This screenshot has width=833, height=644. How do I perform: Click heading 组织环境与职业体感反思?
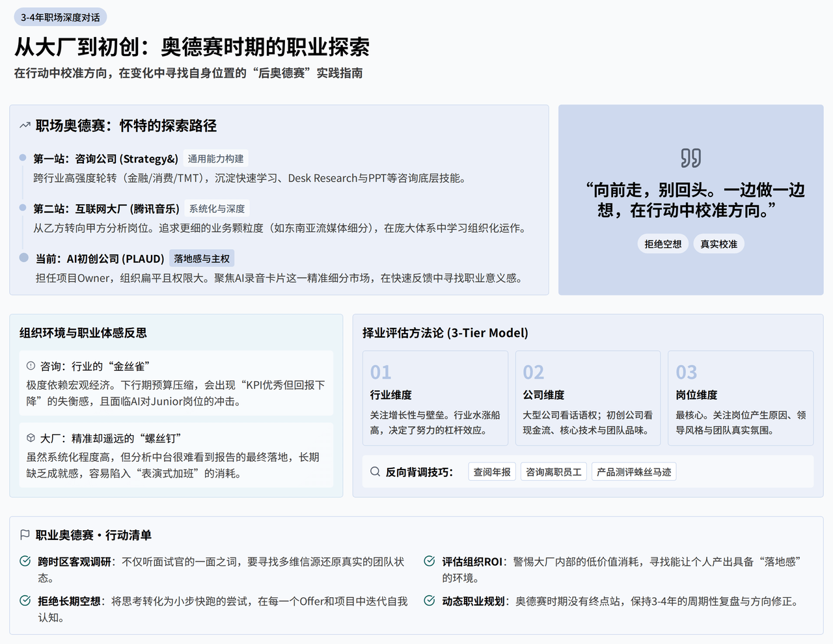click(83, 333)
